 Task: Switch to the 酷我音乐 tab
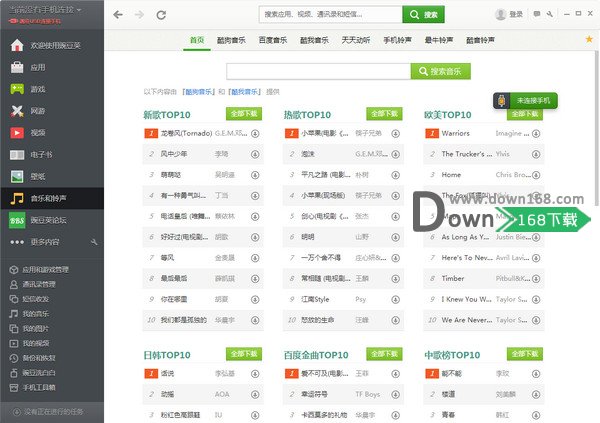[x=314, y=40]
